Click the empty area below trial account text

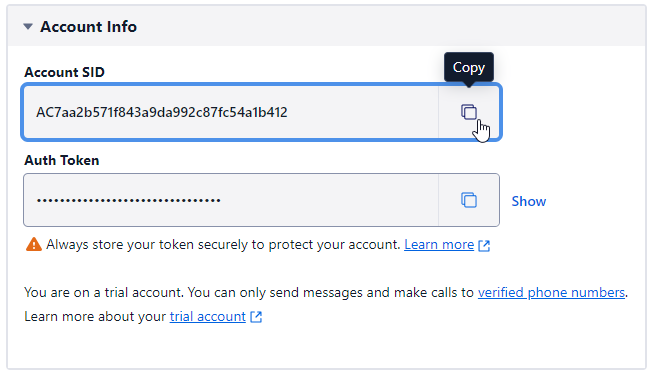[x=326, y=348]
